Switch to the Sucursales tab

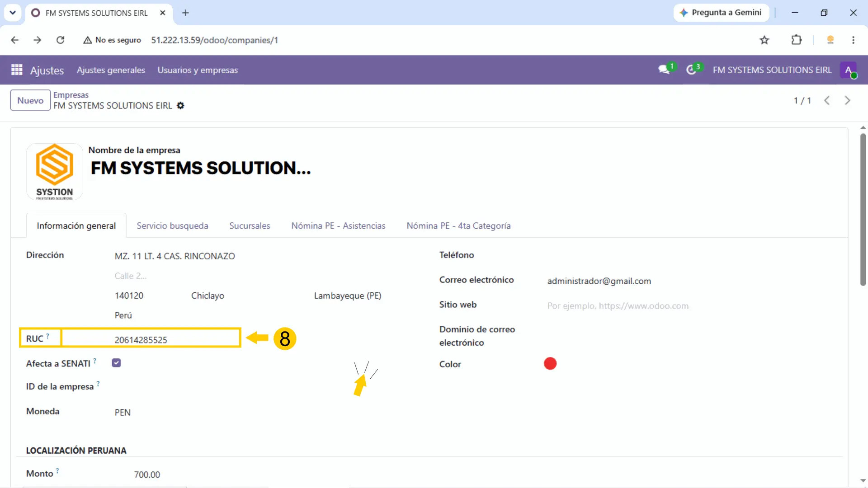tap(250, 225)
